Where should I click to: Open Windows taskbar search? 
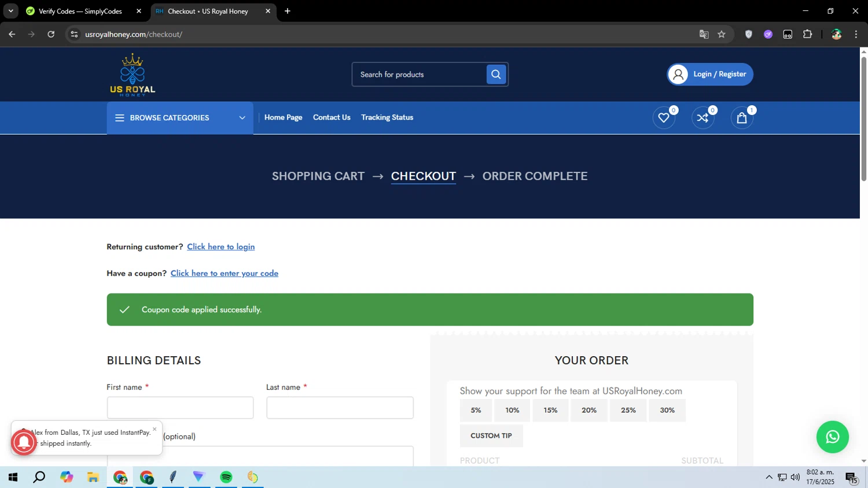(39, 477)
